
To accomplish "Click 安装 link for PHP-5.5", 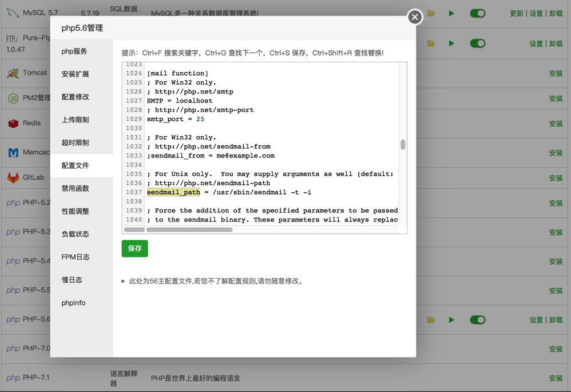I will pos(556,291).
